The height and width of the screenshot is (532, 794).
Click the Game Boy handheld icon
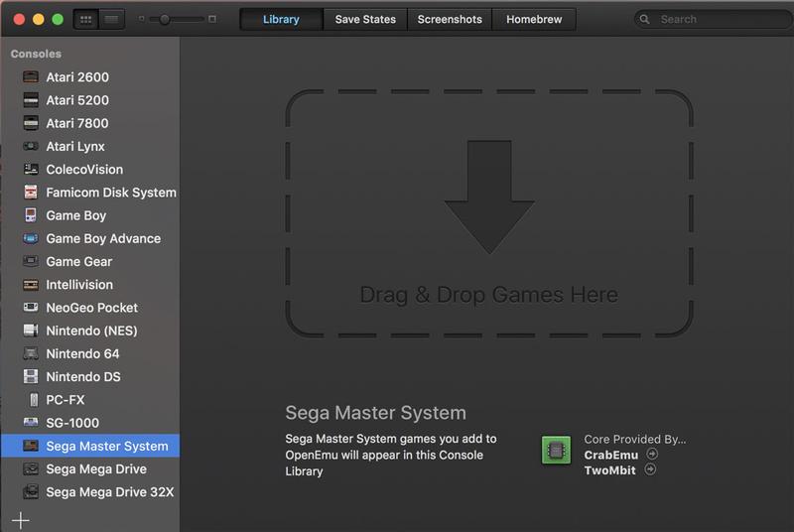31,215
